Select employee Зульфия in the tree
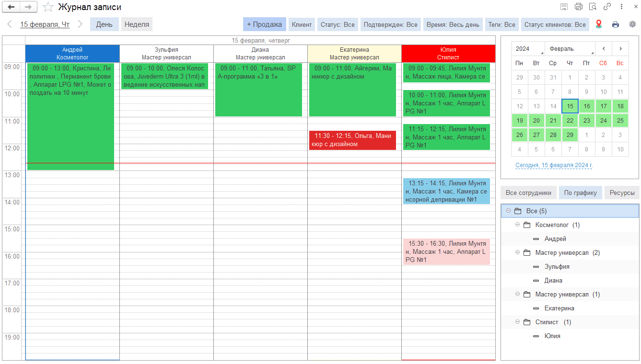The width and height of the screenshot is (641, 364). pyautogui.click(x=557, y=267)
